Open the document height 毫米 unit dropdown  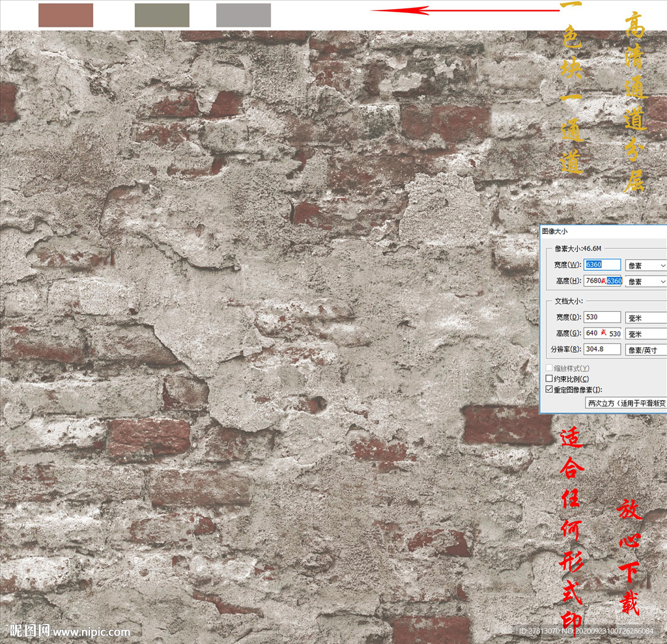[x=646, y=334]
